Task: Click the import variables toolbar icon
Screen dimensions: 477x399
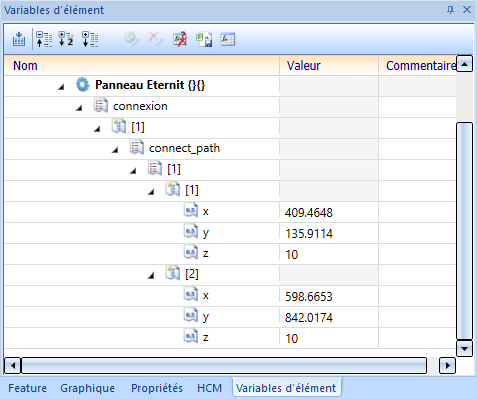Action: click(19, 39)
